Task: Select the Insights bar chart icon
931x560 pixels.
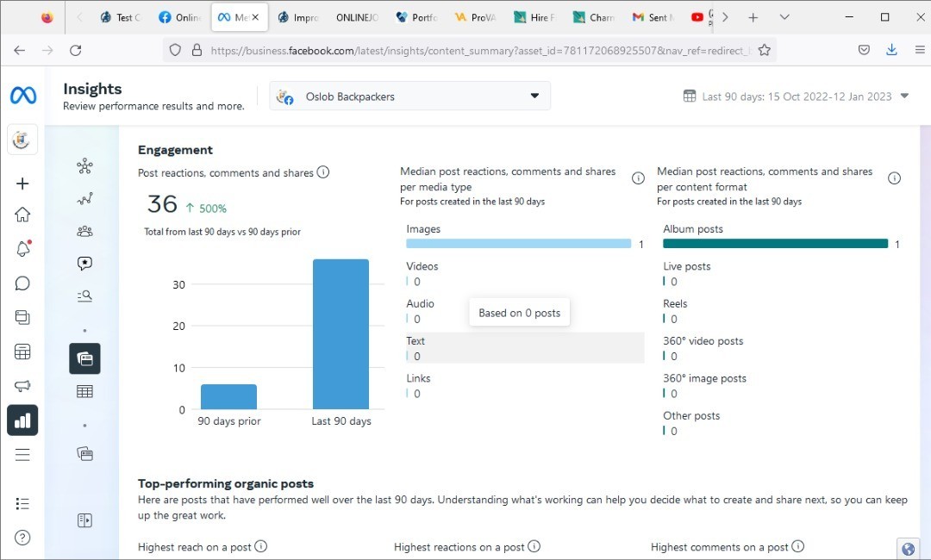Action: tap(22, 420)
